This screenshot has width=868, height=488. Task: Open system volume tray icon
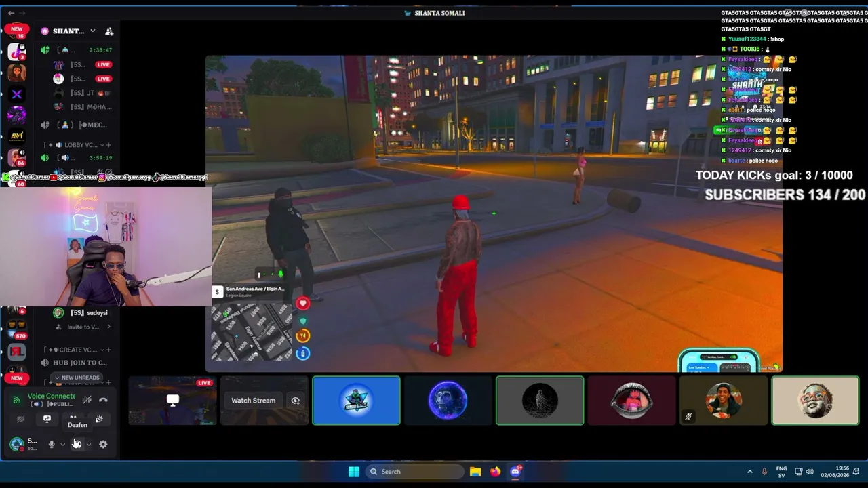[x=809, y=472]
